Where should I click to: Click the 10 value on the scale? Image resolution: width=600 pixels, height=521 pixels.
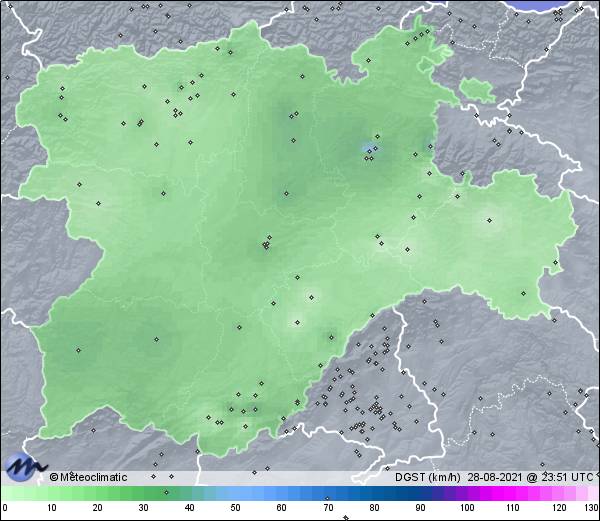52,508
